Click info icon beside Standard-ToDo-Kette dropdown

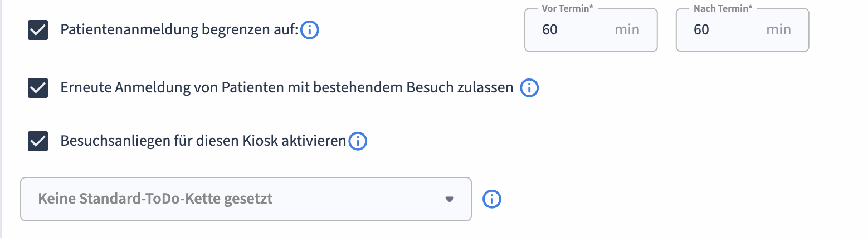click(x=492, y=199)
